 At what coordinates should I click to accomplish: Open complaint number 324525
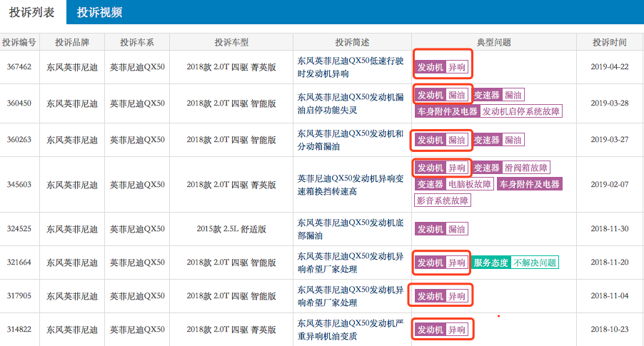pyautogui.click(x=19, y=229)
